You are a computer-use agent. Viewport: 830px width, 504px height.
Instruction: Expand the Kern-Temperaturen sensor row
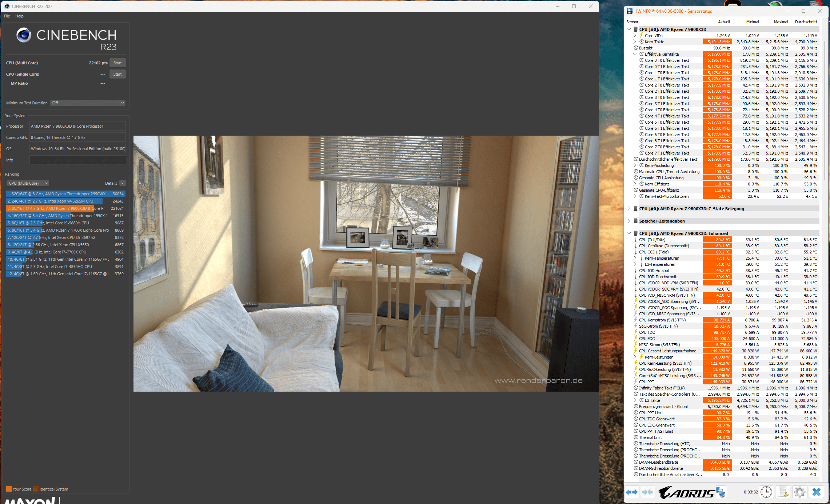[x=635, y=258]
